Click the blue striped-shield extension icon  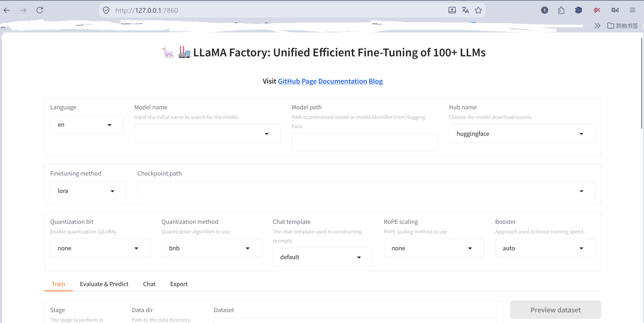point(578,10)
